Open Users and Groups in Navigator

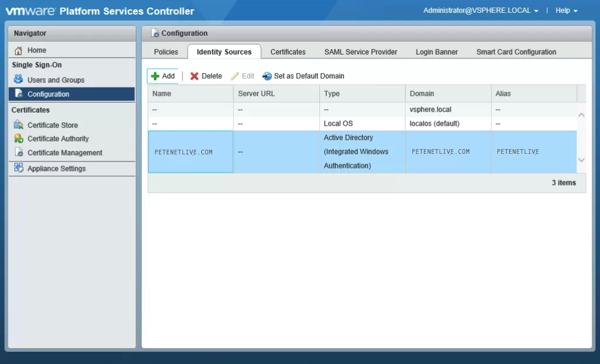point(72,80)
